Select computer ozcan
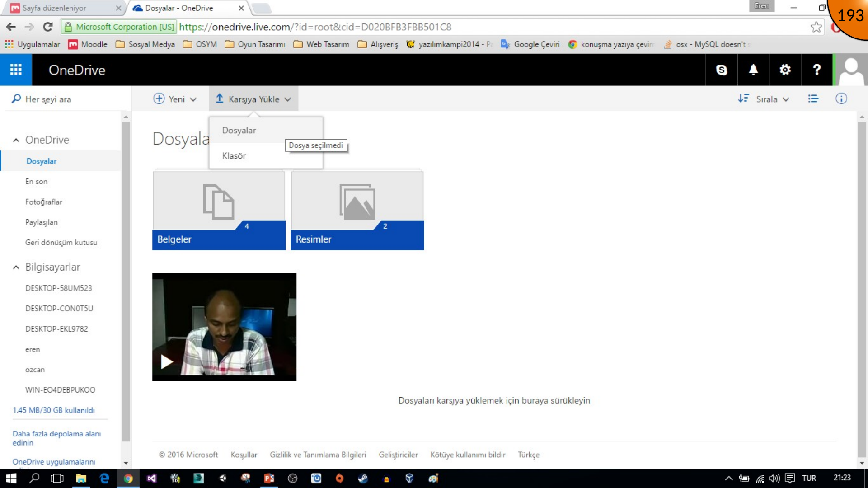Image resolution: width=868 pixels, height=488 pixels. coord(35,370)
